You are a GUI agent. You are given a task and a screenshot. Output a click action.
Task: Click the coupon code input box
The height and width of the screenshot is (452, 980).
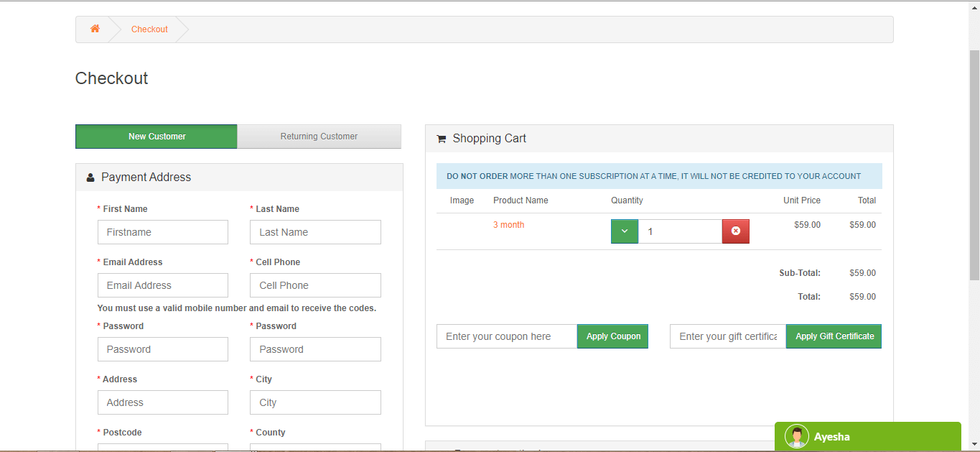point(507,336)
